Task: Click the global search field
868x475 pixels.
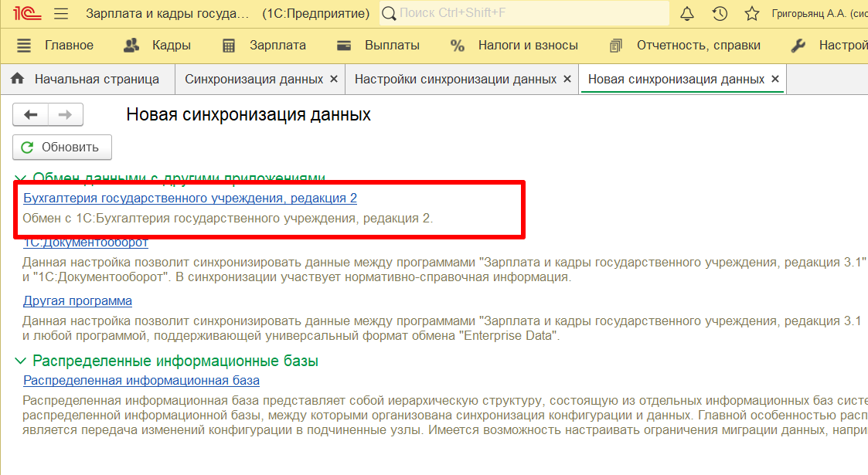Action: point(526,14)
